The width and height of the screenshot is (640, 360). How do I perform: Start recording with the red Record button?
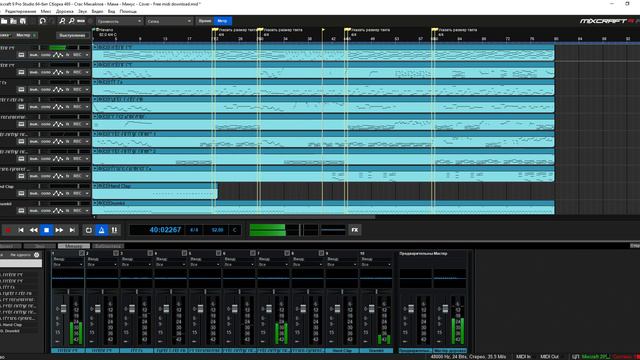coord(8,230)
